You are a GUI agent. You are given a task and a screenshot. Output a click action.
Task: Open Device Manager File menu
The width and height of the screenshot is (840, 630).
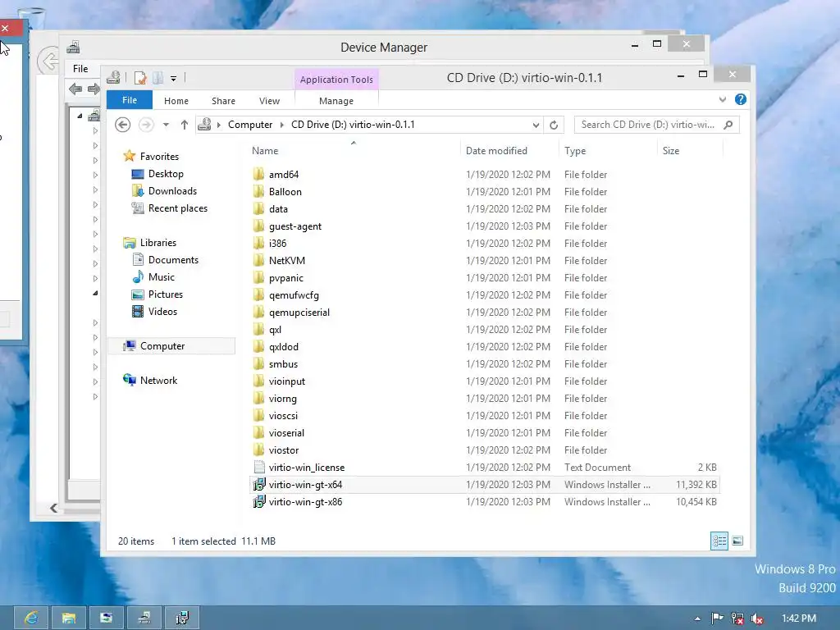80,69
